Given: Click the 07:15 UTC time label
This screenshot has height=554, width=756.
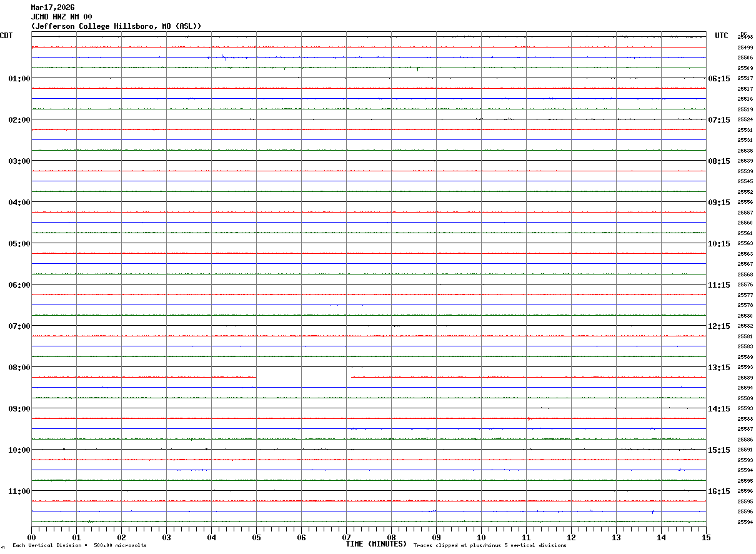Looking at the screenshot, I should coord(719,119).
